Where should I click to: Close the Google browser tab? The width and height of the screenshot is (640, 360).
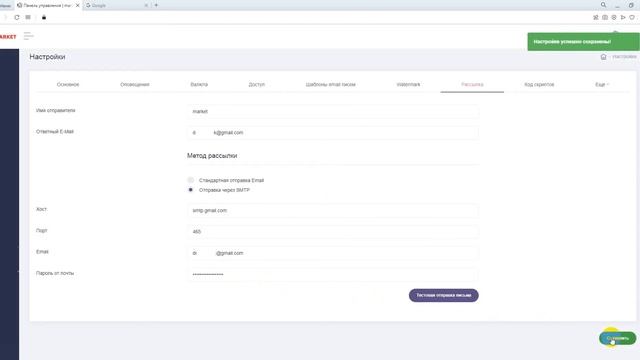146,5
